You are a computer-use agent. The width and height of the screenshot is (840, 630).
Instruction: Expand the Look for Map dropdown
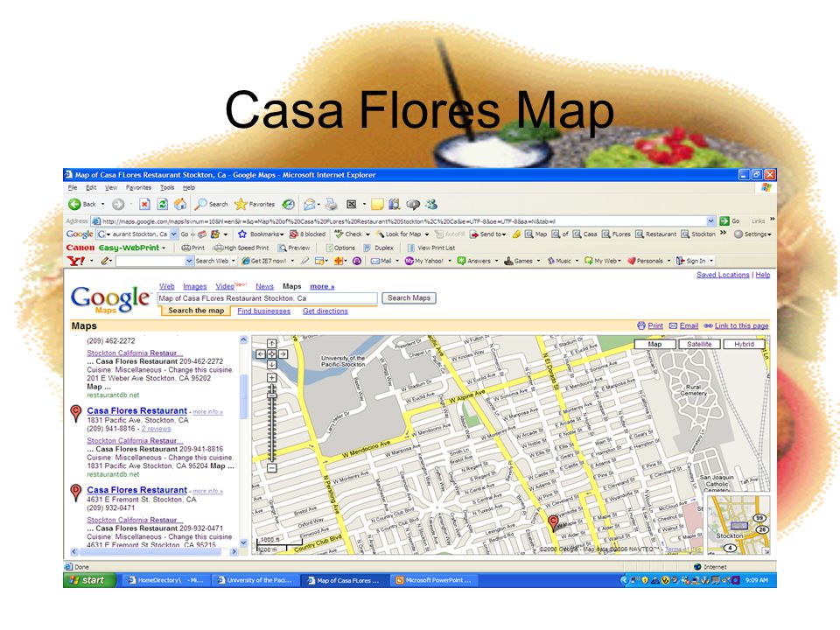427,234
